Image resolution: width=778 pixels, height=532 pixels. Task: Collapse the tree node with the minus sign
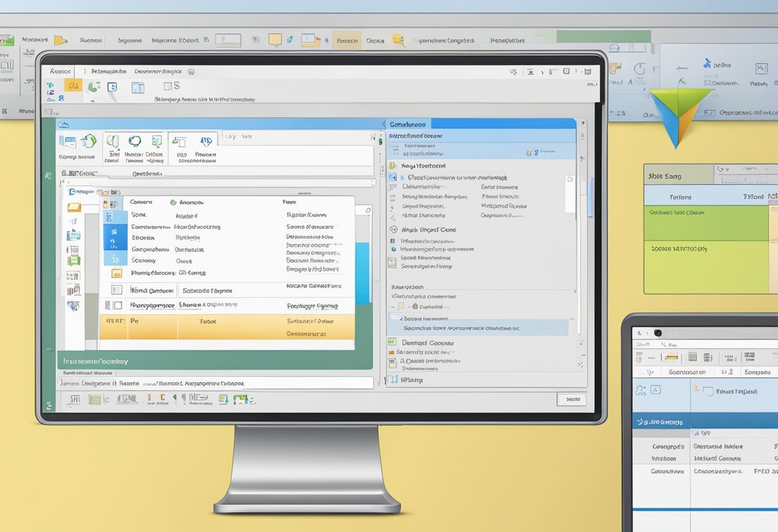(392, 307)
